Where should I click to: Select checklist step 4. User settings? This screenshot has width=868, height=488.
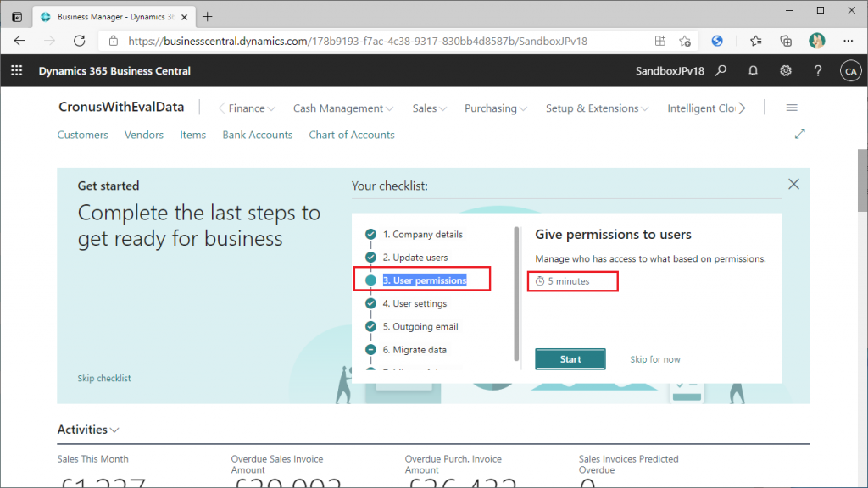415,304
